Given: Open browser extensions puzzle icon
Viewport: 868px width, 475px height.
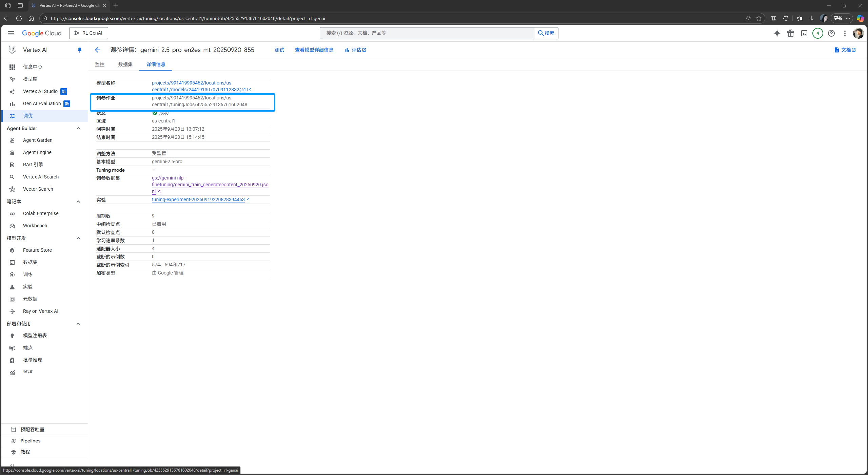Looking at the screenshot, I should tap(786, 18).
